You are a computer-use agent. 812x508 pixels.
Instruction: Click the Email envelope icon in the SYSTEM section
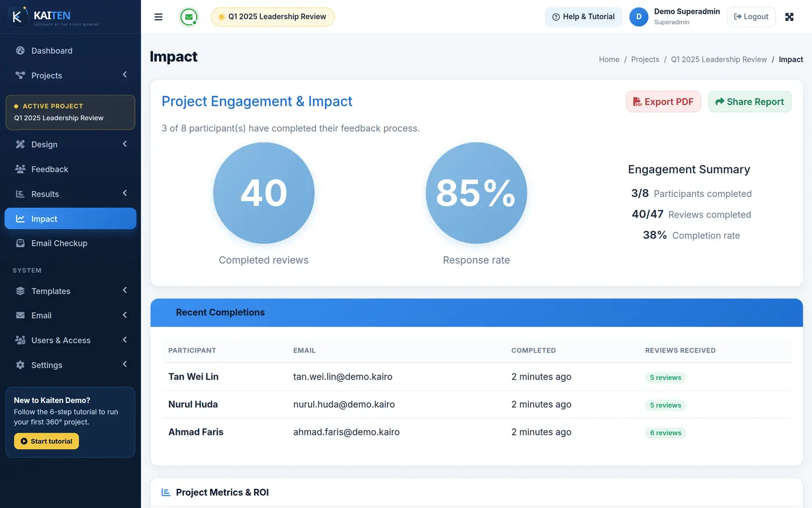tap(20, 315)
